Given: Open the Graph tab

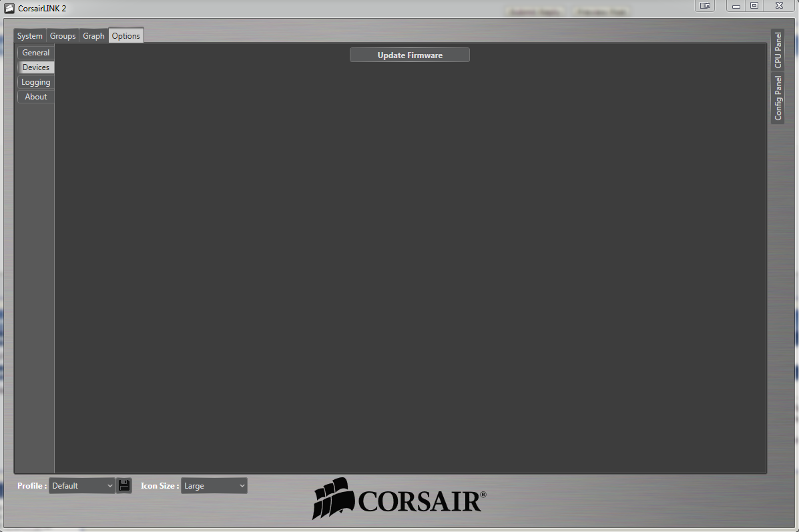Looking at the screenshot, I should pos(93,35).
